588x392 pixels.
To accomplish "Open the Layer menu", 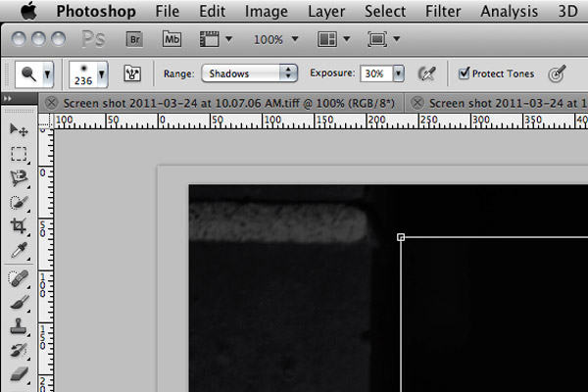I will pyautogui.click(x=326, y=12).
